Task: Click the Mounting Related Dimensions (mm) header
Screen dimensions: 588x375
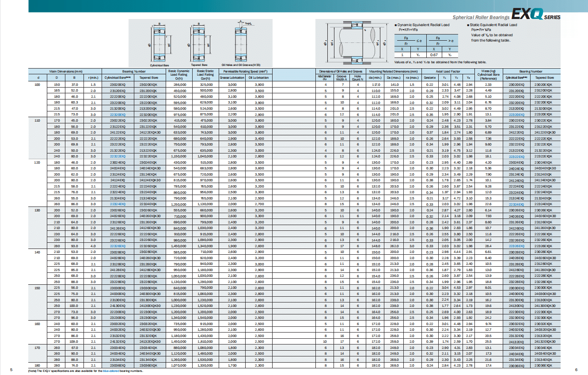Action: [x=393, y=71]
